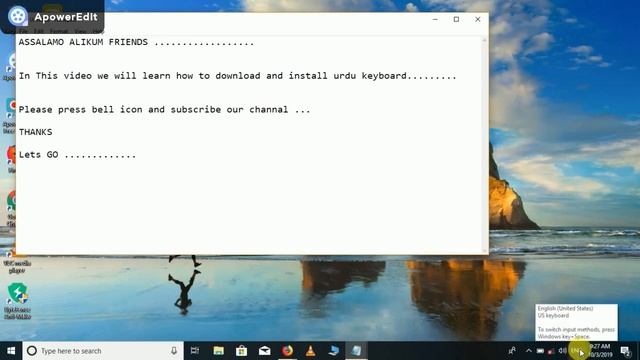This screenshot has height=360, width=640.
Task: Close the Notepad window
Action: (478, 19)
